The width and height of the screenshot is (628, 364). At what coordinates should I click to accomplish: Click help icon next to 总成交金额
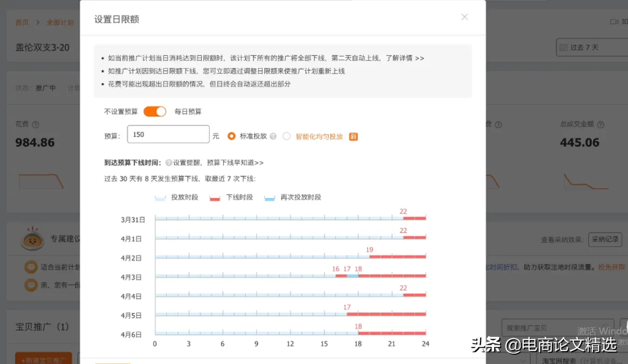[601, 125]
